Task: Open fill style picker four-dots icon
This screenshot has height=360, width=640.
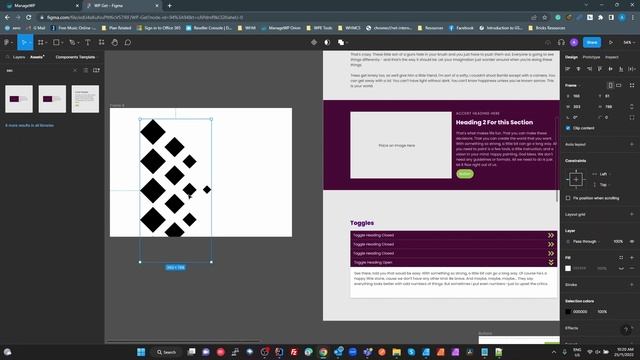Action: point(621,258)
